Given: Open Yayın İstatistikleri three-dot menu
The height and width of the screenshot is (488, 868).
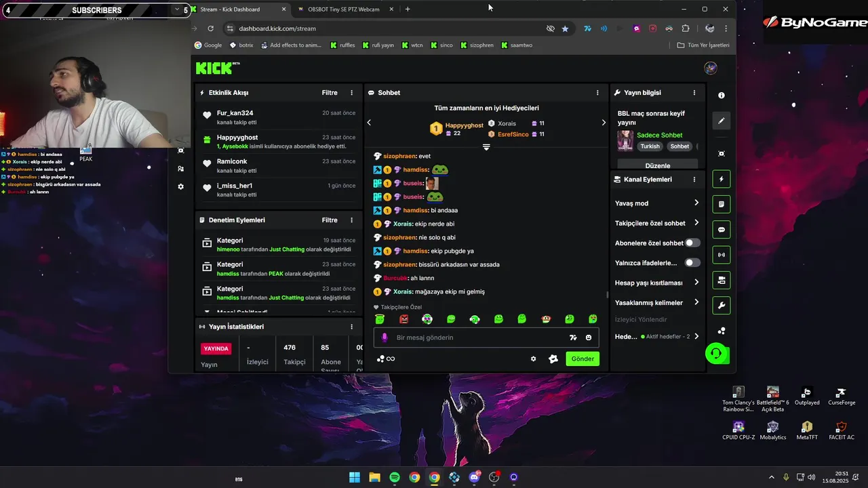Looking at the screenshot, I should click(351, 327).
